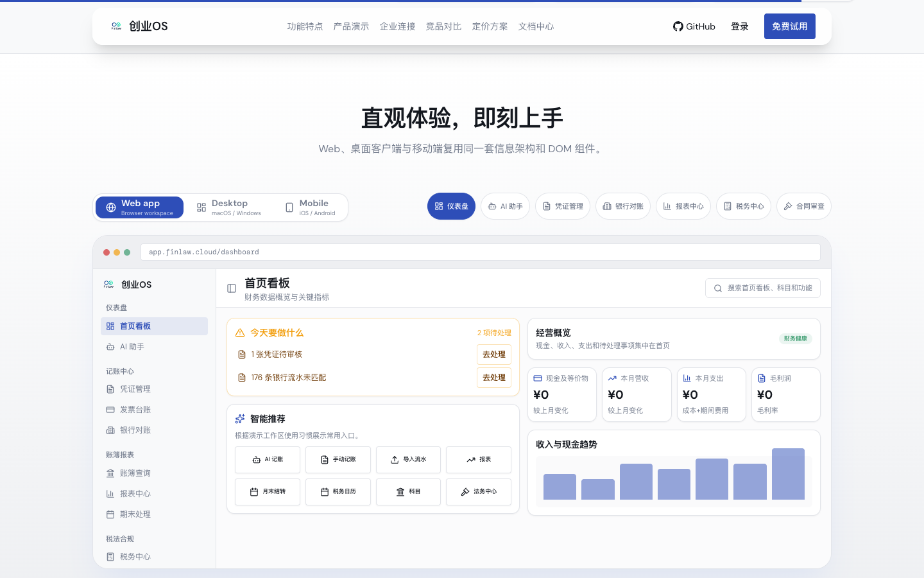This screenshot has height=578, width=924.
Task: Open 功能特点 nav item
Action: 305,26
